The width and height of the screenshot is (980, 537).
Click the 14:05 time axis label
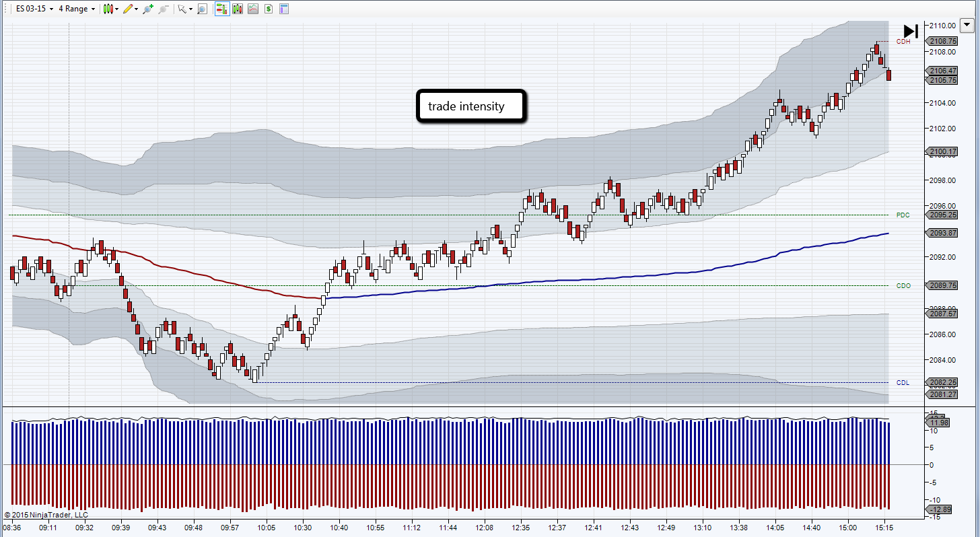point(775,528)
